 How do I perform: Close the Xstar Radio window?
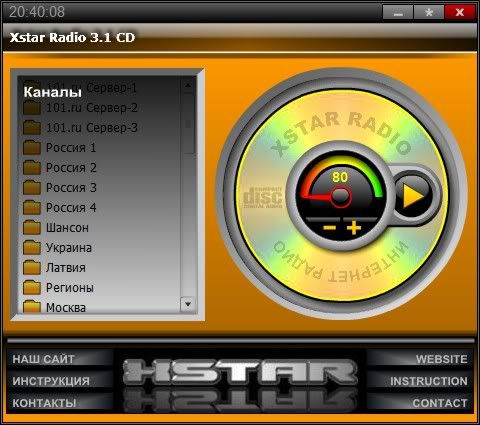pos(460,13)
